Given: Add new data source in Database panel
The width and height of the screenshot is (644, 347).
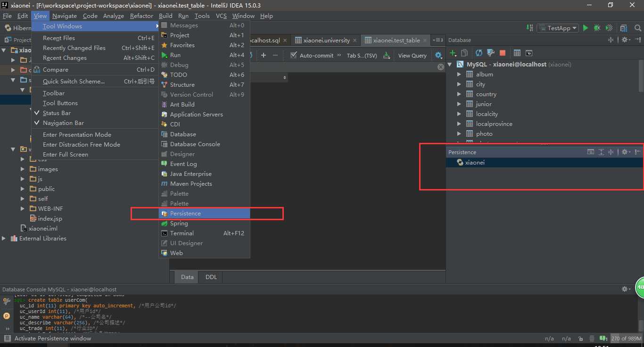Looking at the screenshot, I should tap(453, 53).
